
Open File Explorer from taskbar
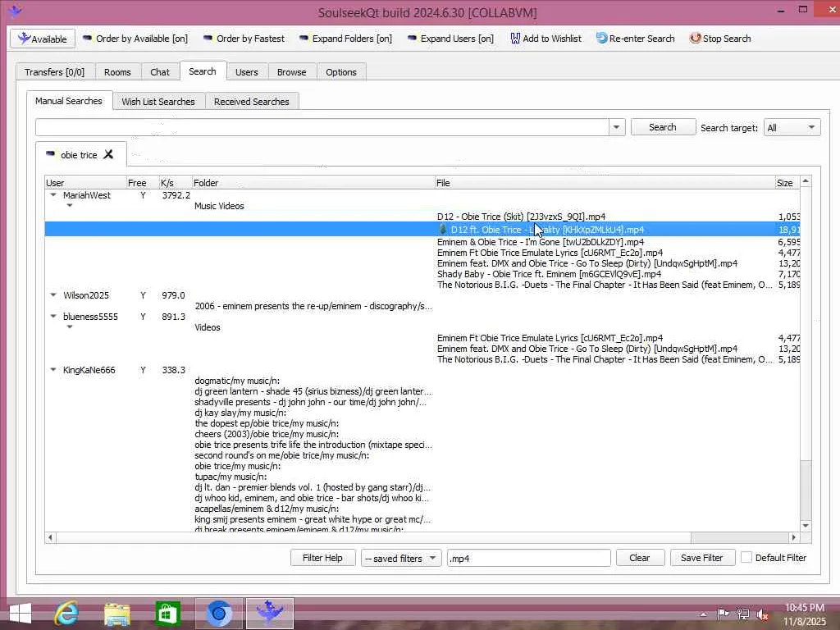(x=116, y=614)
